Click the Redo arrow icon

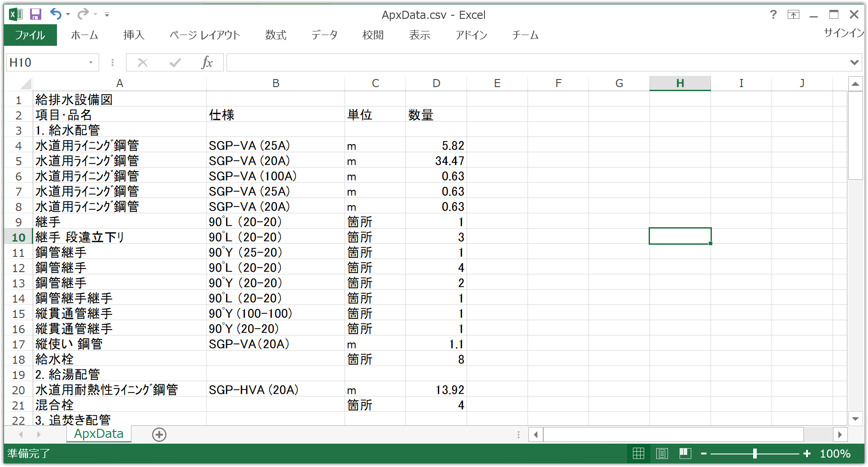83,14
